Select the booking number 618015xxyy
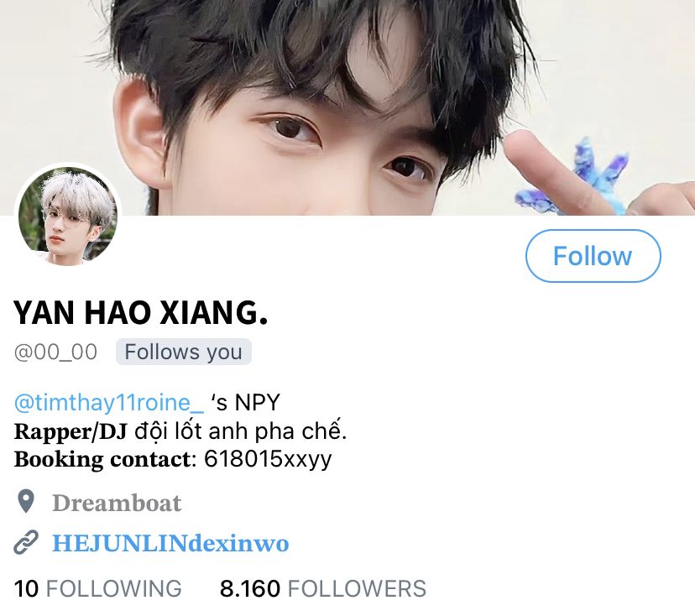 [x=268, y=459]
